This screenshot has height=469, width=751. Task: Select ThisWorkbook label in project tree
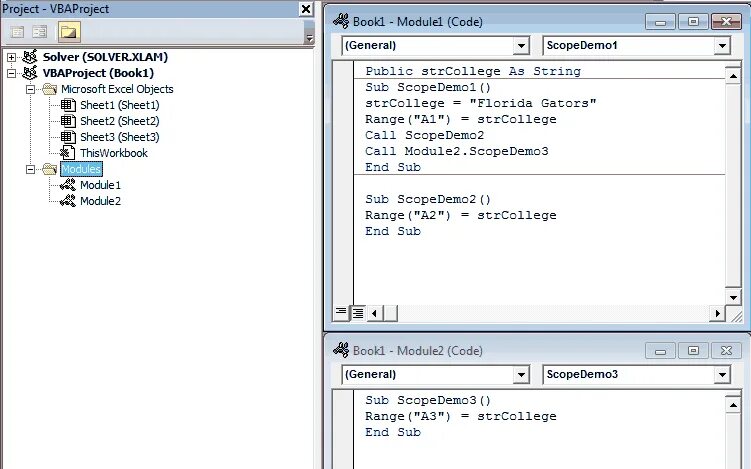[x=114, y=153]
